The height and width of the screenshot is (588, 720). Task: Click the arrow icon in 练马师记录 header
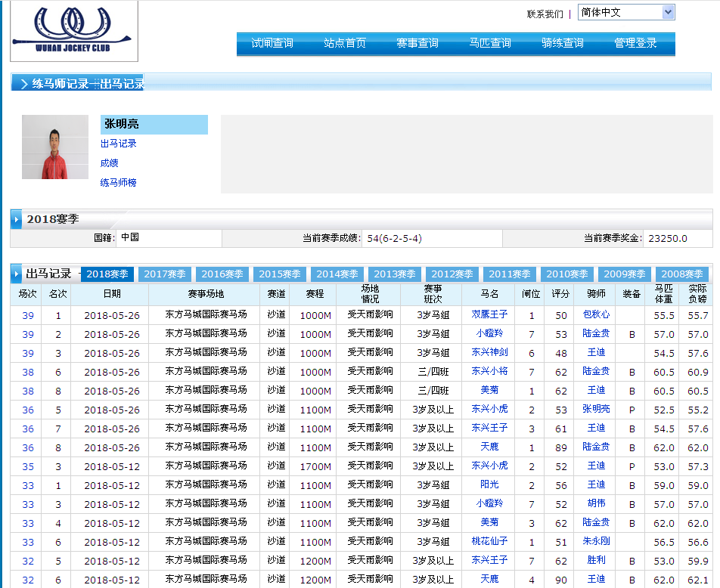[x=23, y=84]
